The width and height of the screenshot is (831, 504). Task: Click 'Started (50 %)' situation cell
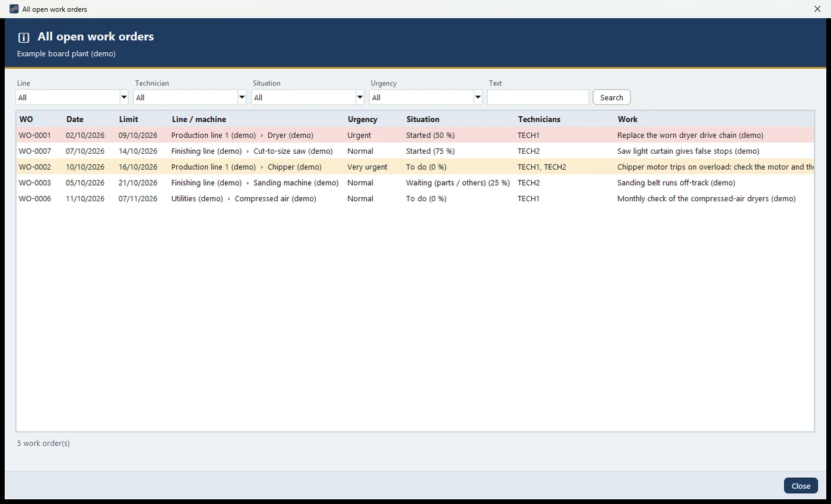(430, 135)
